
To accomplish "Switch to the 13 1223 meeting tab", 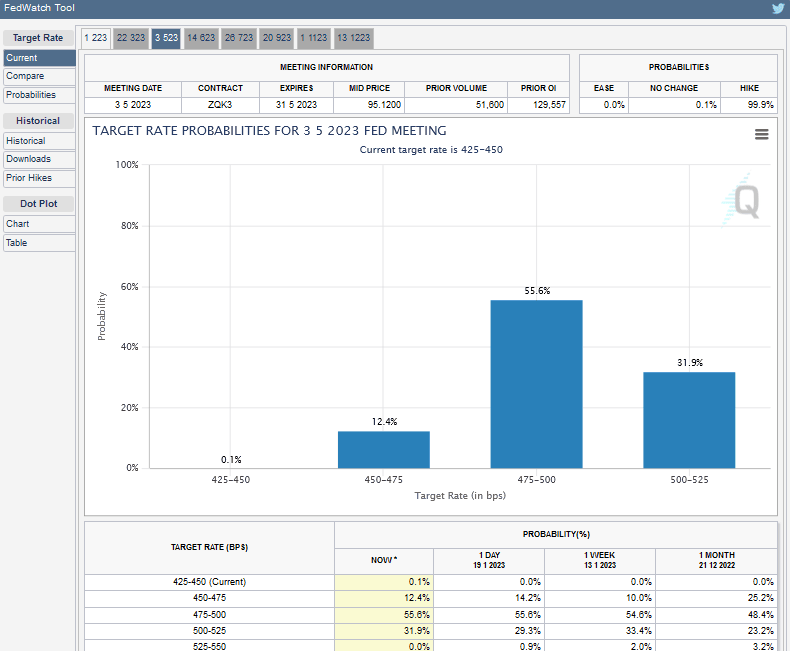I will coord(353,38).
